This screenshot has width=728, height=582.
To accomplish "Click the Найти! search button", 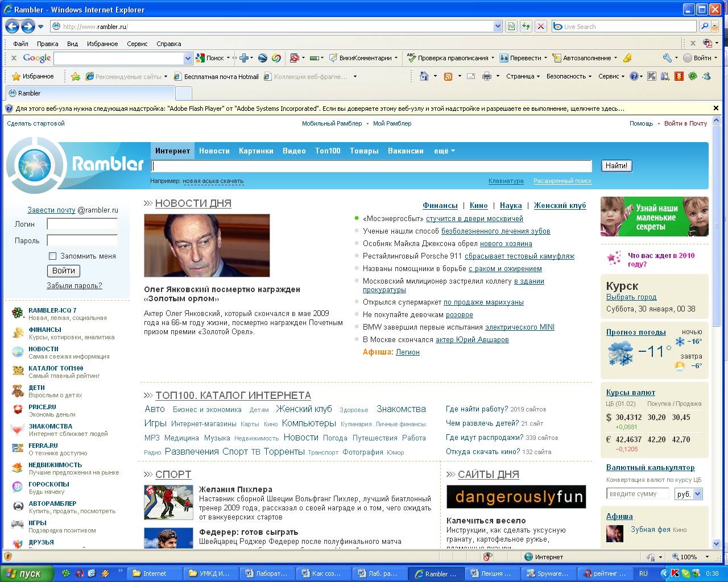I will [617, 166].
